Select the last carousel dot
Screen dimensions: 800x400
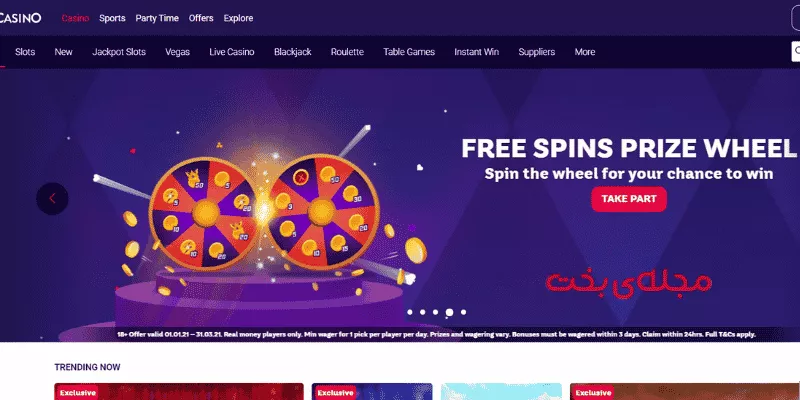[x=463, y=312]
